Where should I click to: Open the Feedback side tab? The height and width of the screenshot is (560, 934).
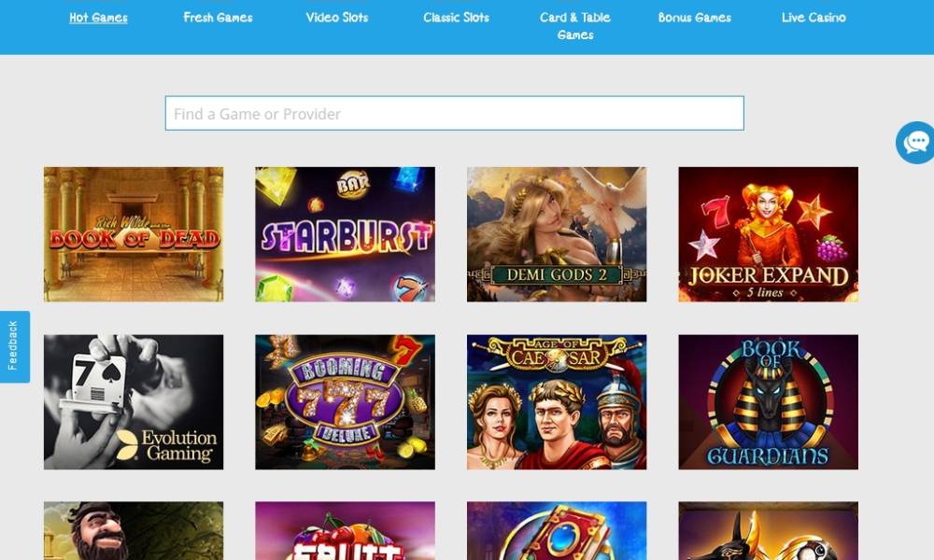point(14,346)
